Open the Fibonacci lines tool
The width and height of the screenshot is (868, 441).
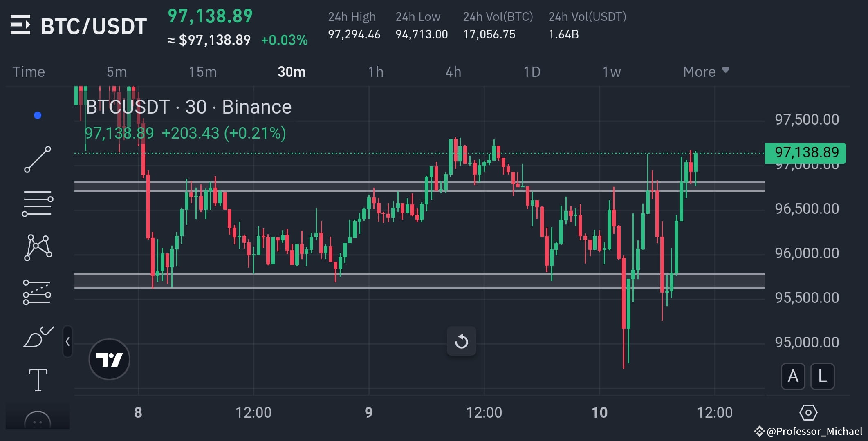click(38, 203)
